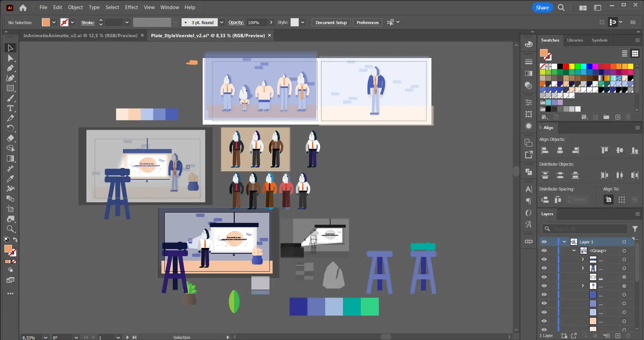
Task: Click Horizontal Align Center icon
Action: 560,151
